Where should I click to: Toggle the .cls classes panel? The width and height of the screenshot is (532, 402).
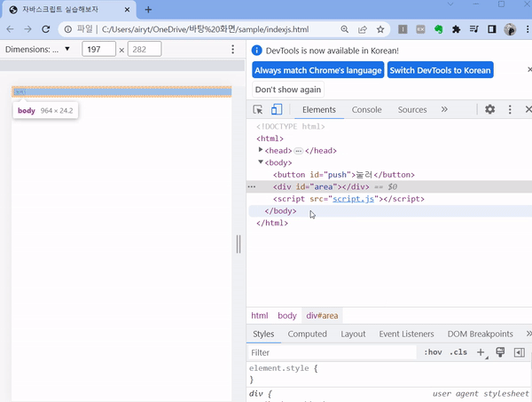(458, 352)
